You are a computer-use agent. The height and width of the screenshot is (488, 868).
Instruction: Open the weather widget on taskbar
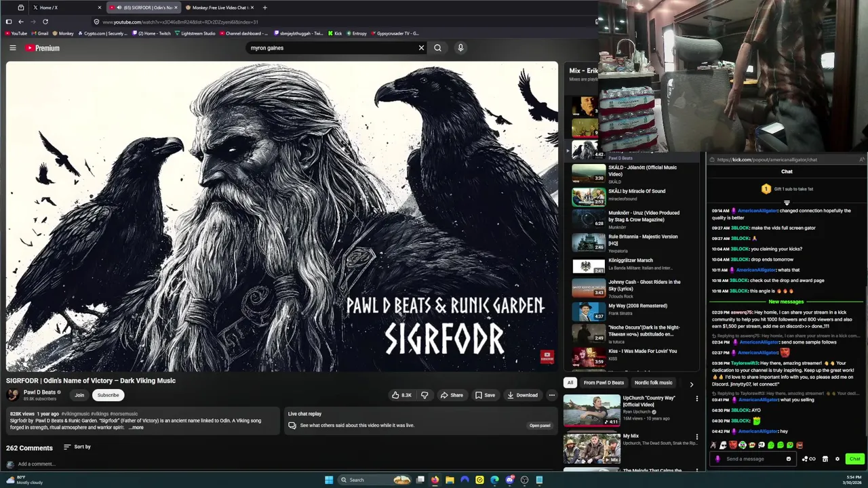(x=23, y=480)
